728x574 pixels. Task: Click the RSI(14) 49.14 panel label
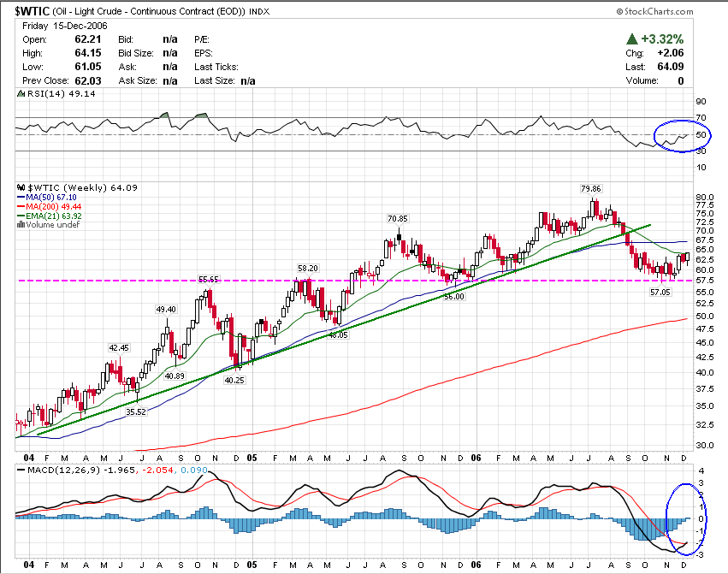[x=60, y=95]
